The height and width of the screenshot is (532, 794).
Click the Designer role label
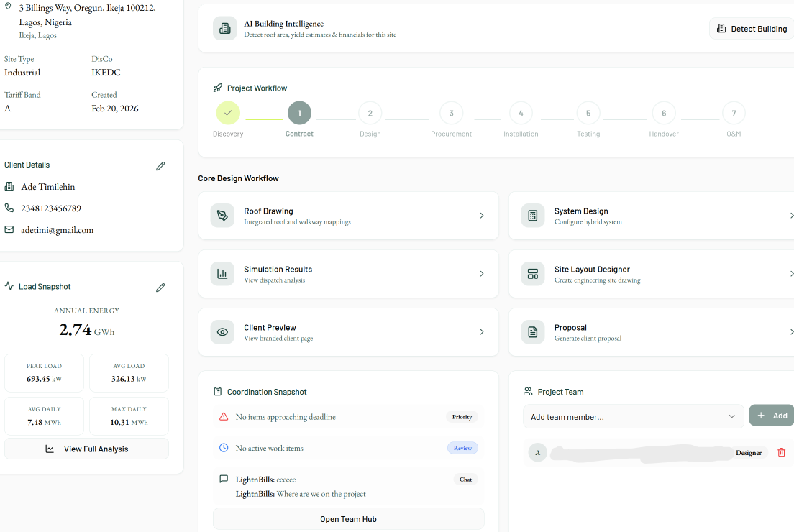(x=749, y=452)
